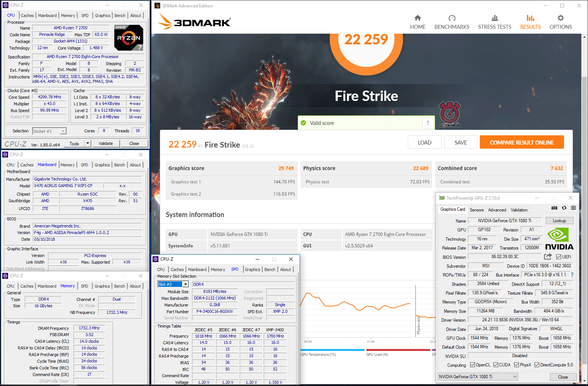Open 3DMark Options gear
This screenshot has height=386, width=588.
coord(560,22)
